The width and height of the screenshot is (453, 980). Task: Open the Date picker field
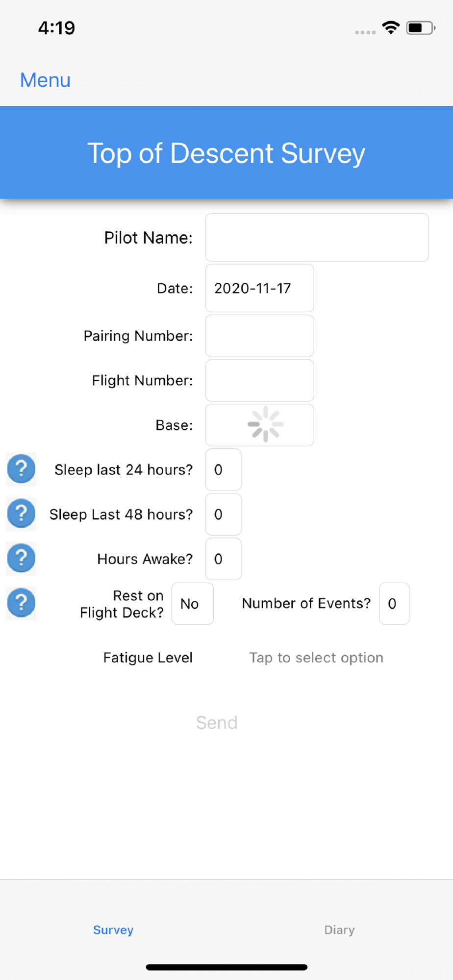tap(259, 288)
